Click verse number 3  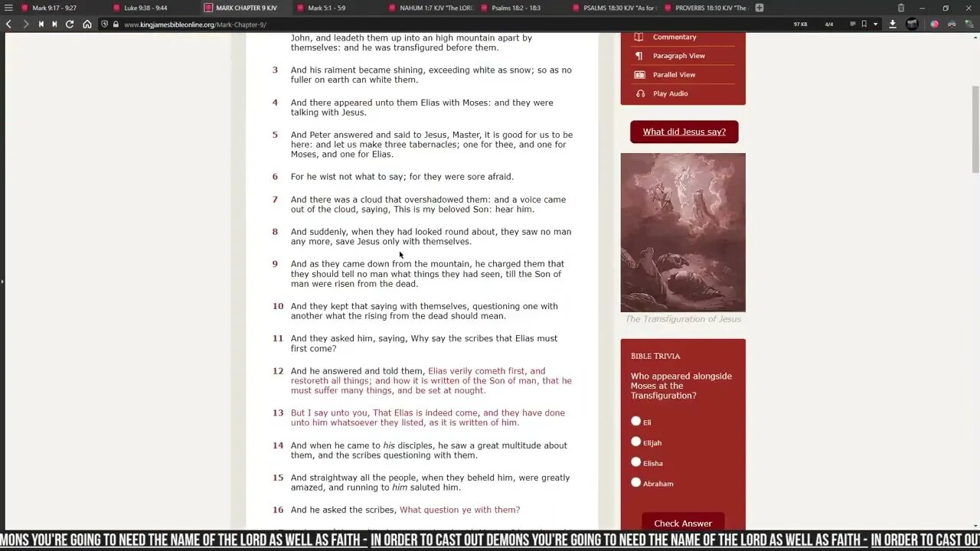276,70
